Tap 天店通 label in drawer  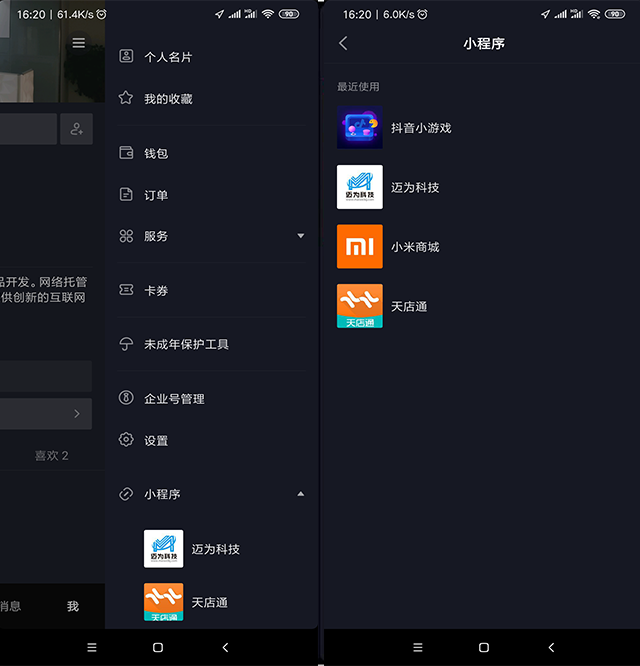point(209,602)
